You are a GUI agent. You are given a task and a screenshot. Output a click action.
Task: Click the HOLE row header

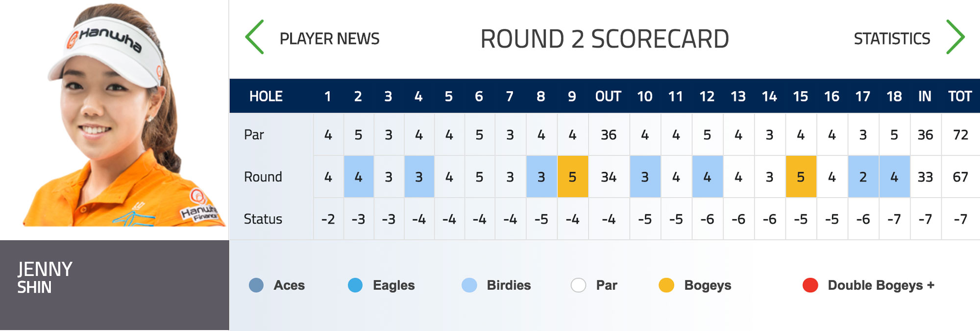point(266,96)
